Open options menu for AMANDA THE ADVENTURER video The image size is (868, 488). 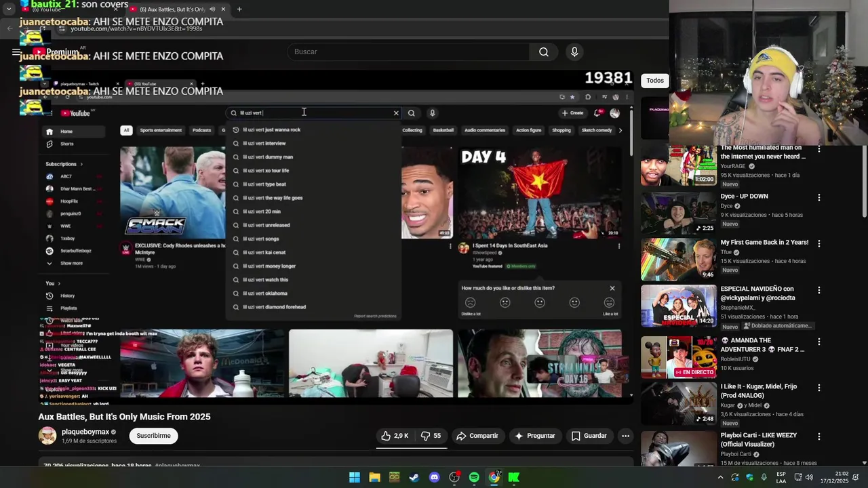pyautogui.click(x=818, y=342)
